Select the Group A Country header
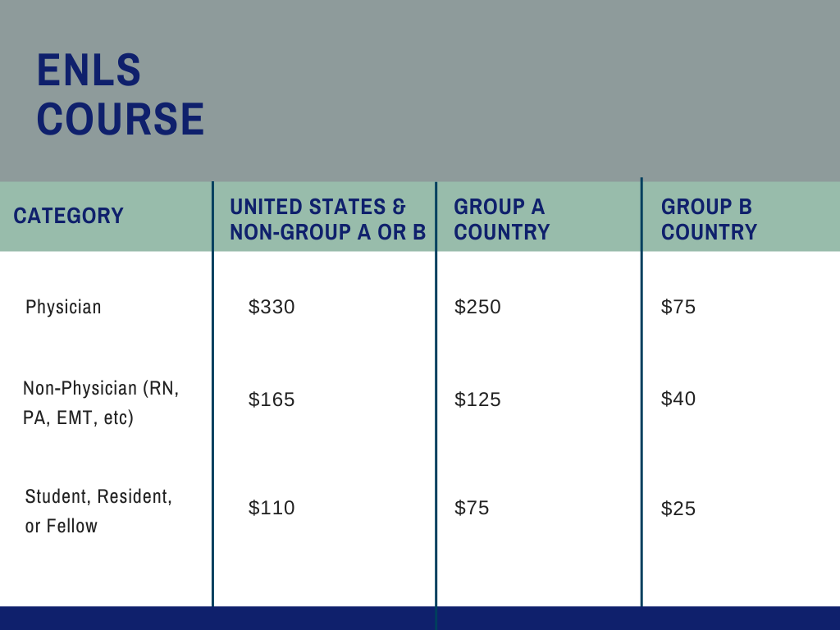Viewport: 840px width, 630px height. [x=501, y=220]
